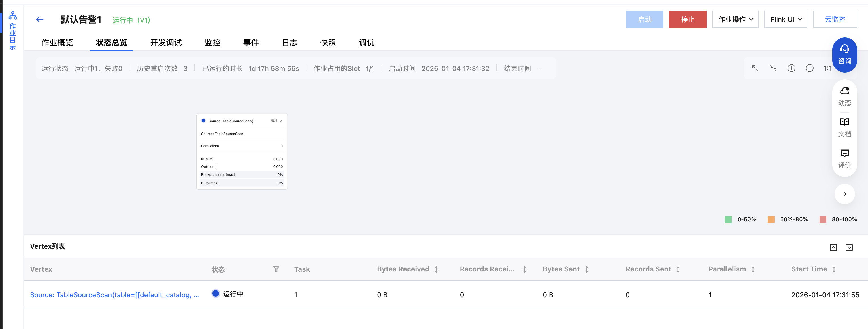This screenshot has width=868, height=329.
Task: Open the 文档 documentation icon
Action: tap(844, 128)
